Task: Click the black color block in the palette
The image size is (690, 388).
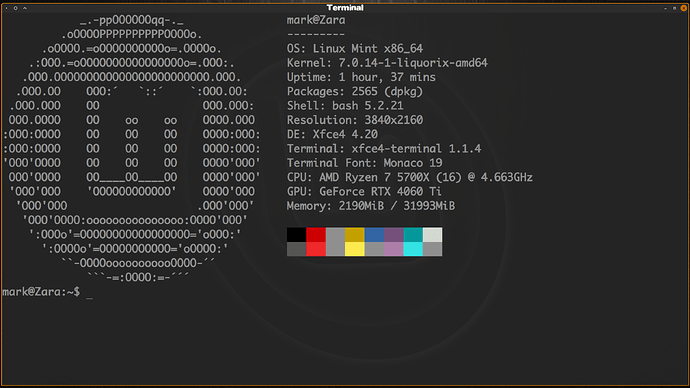Action: (x=297, y=234)
